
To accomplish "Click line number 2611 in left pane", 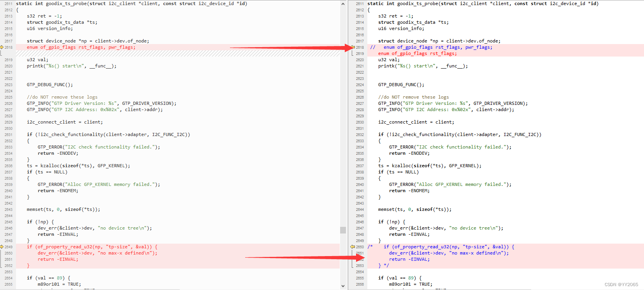I will 9,4.
